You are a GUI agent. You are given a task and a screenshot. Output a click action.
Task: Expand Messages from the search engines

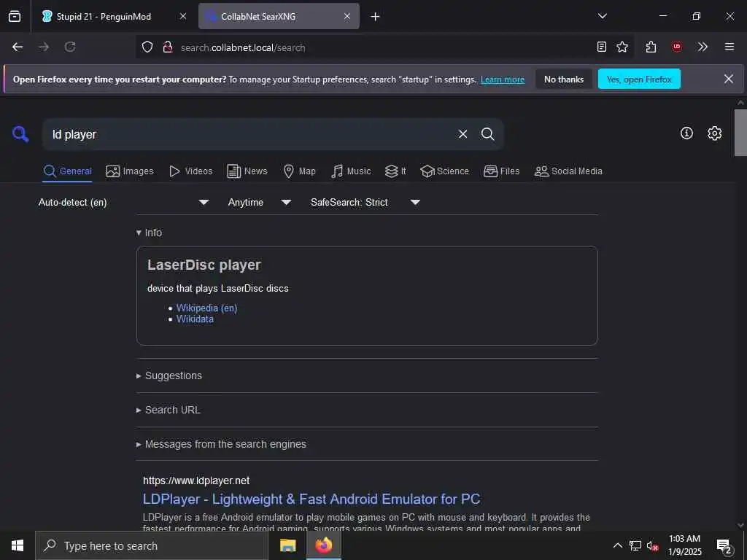[x=221, y=444]
